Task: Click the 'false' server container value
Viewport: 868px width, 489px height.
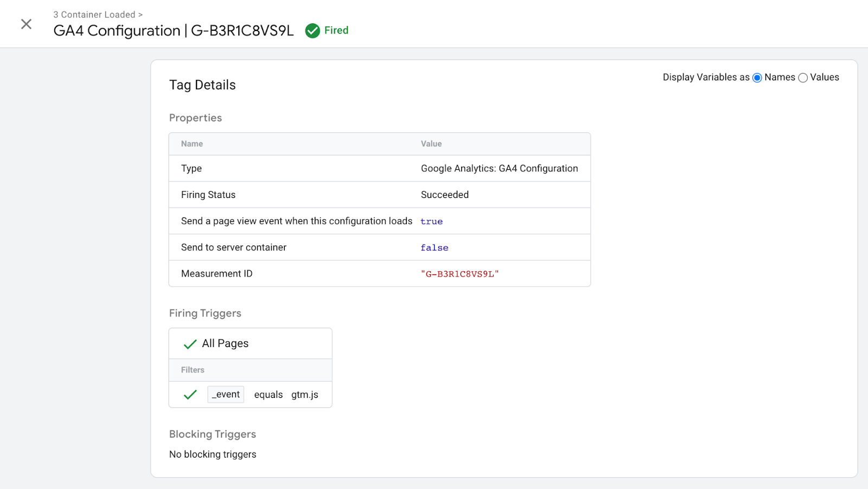Action: pyautogui.click(x=434, y=248)
